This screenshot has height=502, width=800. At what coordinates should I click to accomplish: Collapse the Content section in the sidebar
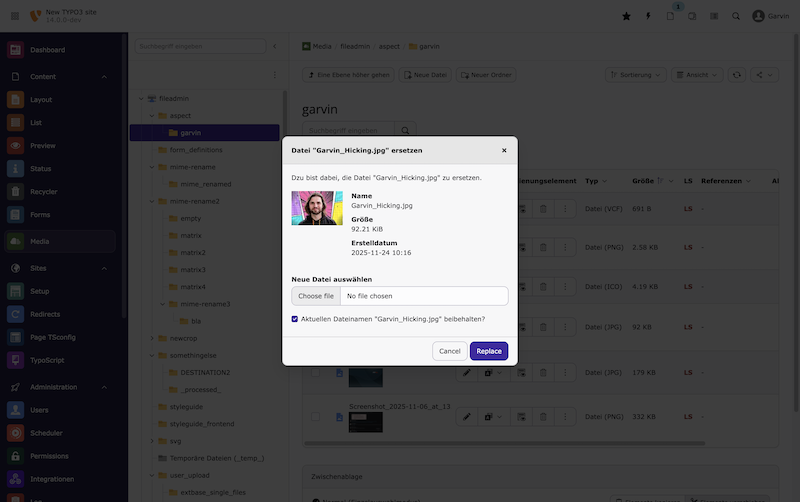pos(104,76)
